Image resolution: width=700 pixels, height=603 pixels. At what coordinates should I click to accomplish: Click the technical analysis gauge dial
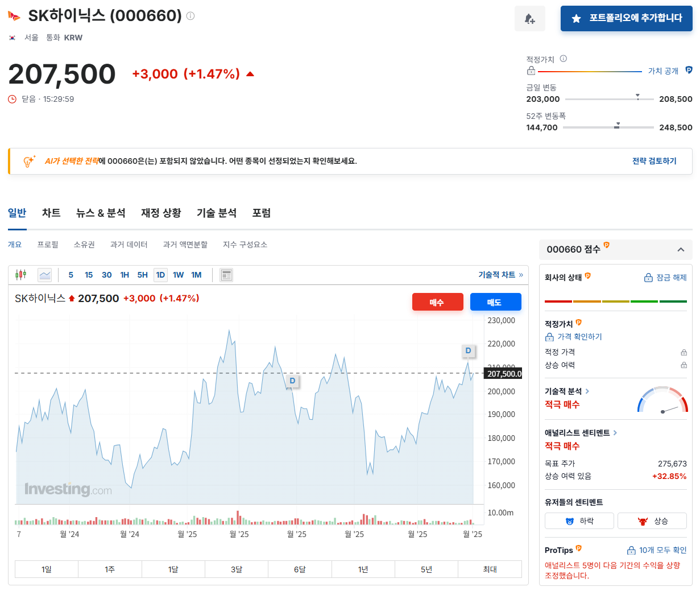[x=662, y=399]
